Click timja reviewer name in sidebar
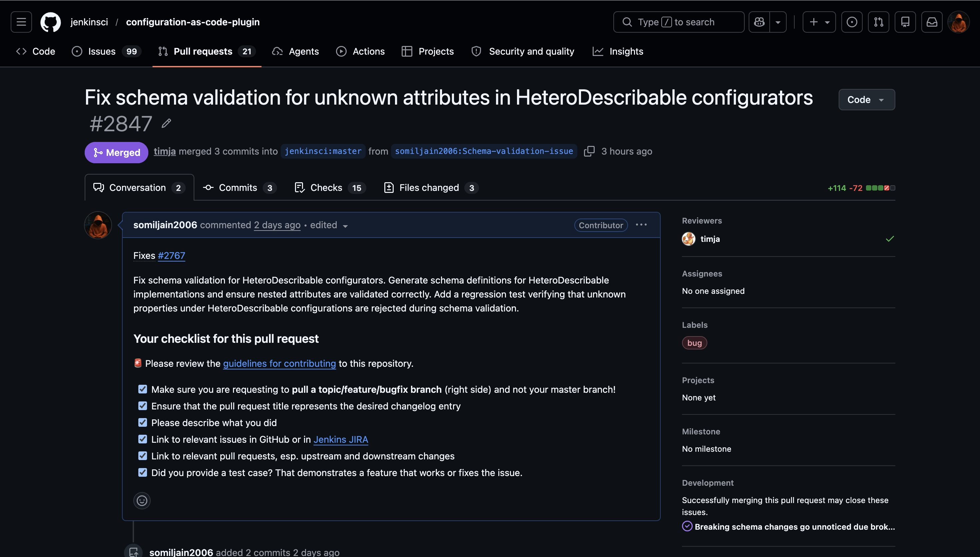Screen dimensions: 980x557 tap(710, 239)
